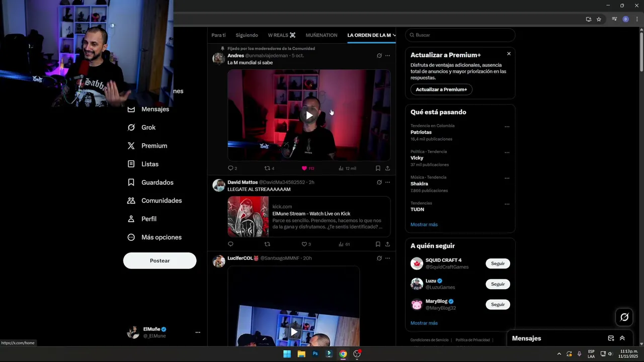
Task: Open options for Shakira trend
Action: coord(507,178)
